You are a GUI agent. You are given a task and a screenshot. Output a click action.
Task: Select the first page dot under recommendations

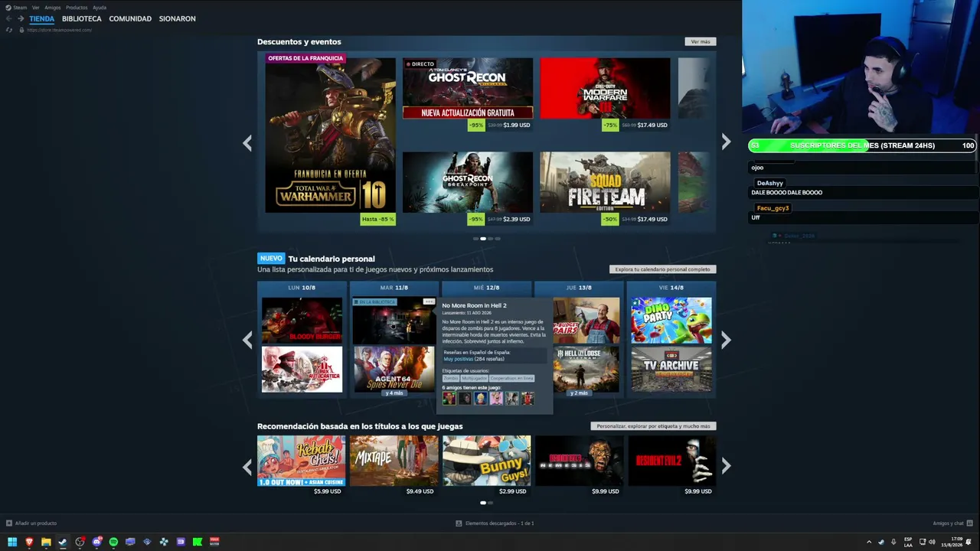(x=483, y=503)
